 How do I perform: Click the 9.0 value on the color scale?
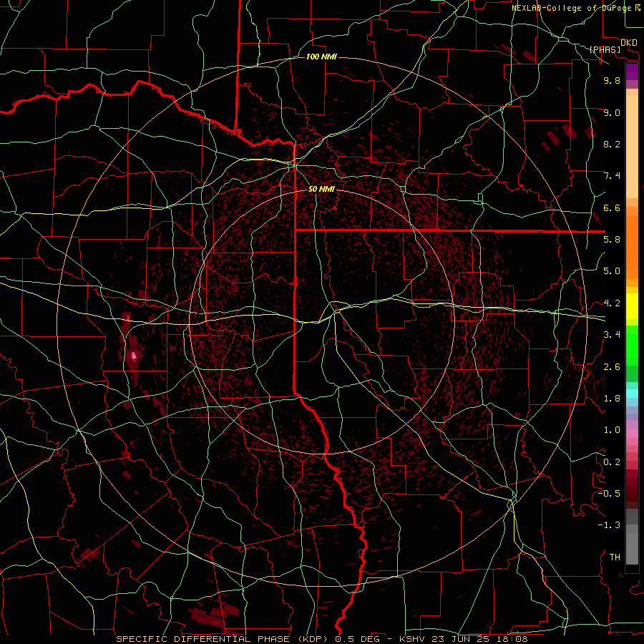pyautogui.click(x=612, y=112)
